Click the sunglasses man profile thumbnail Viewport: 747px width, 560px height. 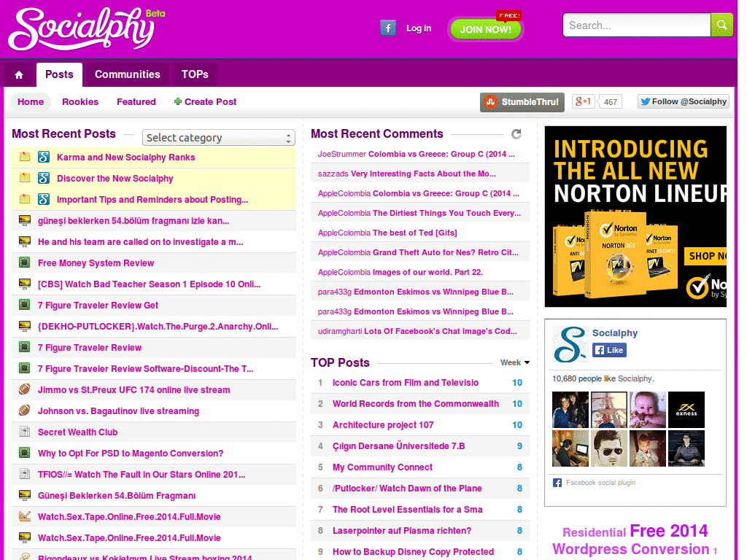pos(609,448)
